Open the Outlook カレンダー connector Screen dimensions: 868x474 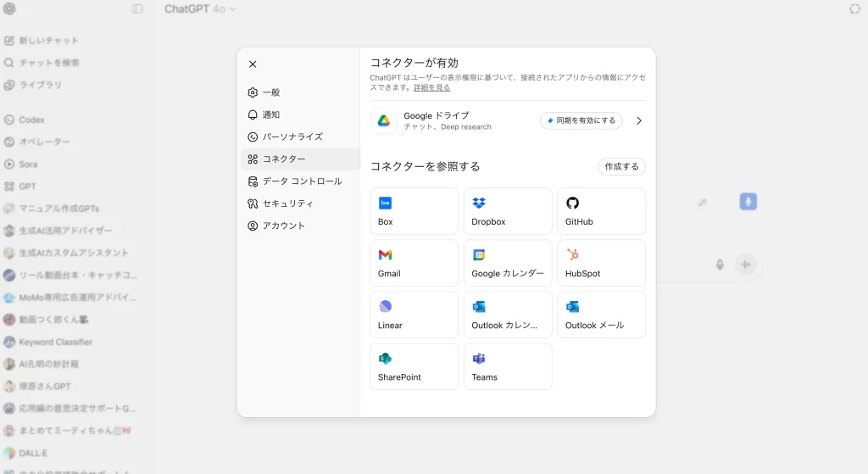(x=508, y=315)
